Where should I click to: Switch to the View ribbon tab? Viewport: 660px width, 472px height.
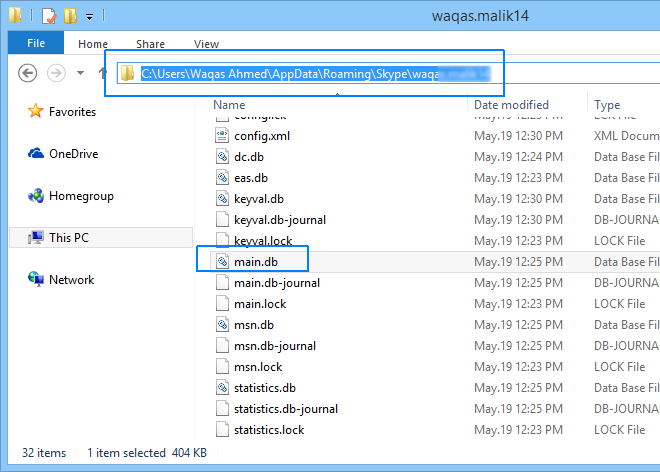206,44
